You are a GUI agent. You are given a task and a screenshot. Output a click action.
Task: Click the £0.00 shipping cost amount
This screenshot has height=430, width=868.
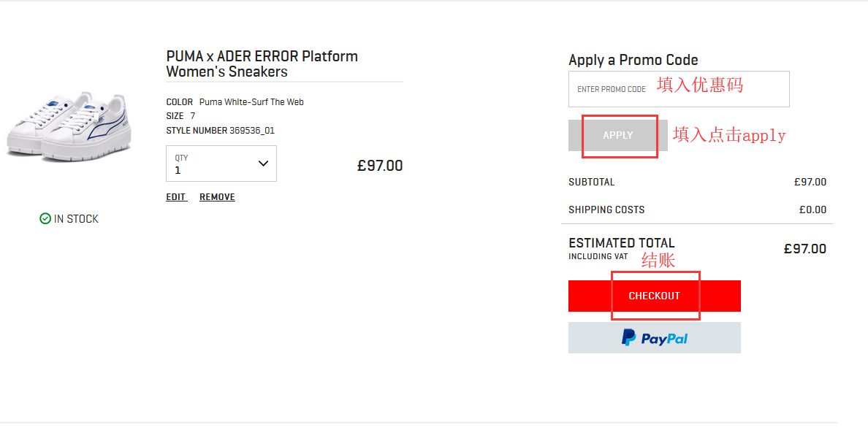812,210
